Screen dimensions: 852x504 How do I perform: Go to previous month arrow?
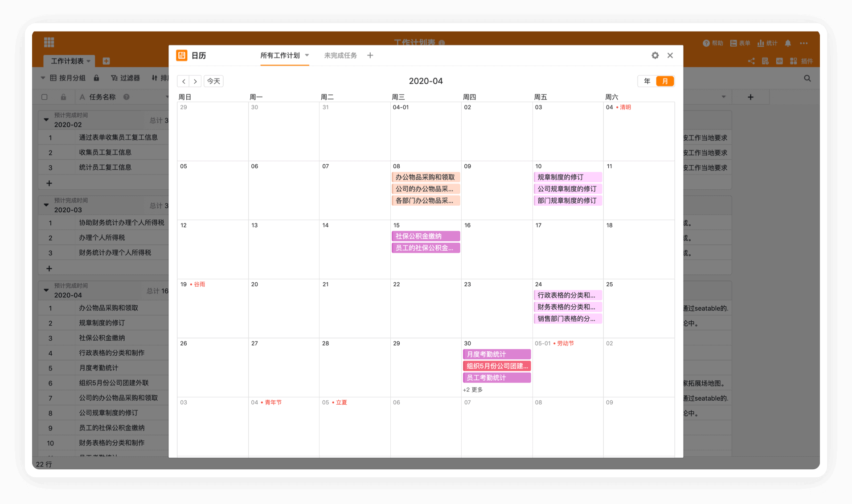(x=184, y=81)
